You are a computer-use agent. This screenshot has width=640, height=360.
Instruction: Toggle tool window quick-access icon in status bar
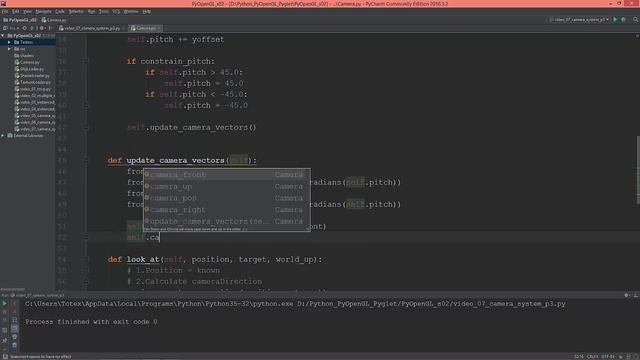click(5, 357)
